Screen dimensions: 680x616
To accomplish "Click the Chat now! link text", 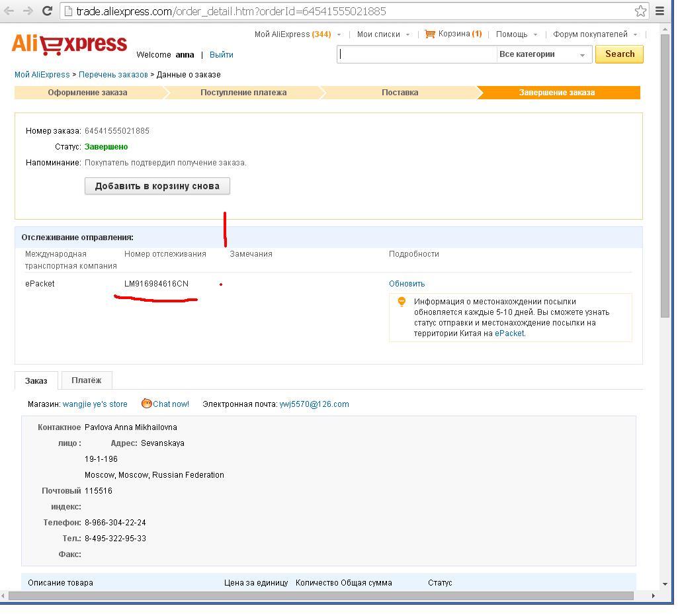I will click(x=171, y=404).
